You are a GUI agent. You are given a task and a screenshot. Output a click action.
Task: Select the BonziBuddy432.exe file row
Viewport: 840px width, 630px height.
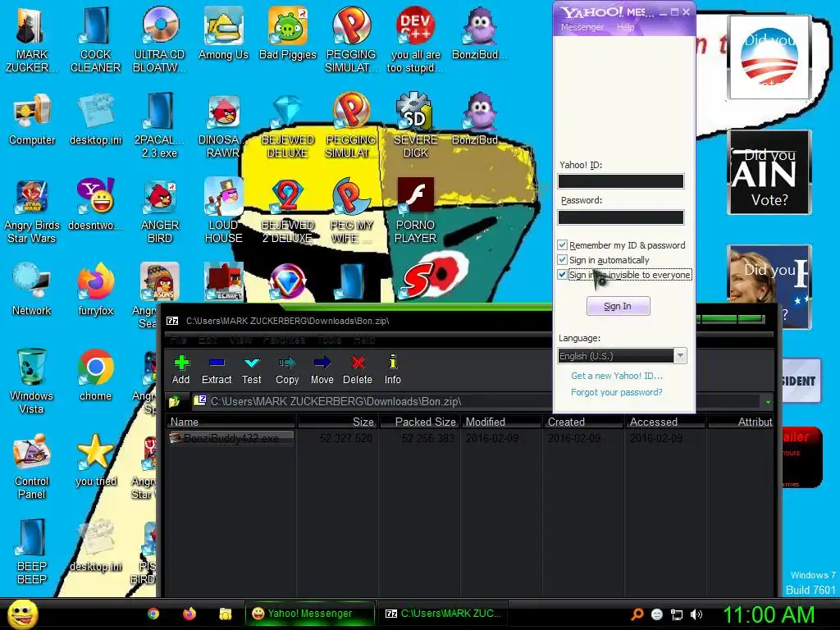point(231,438)
